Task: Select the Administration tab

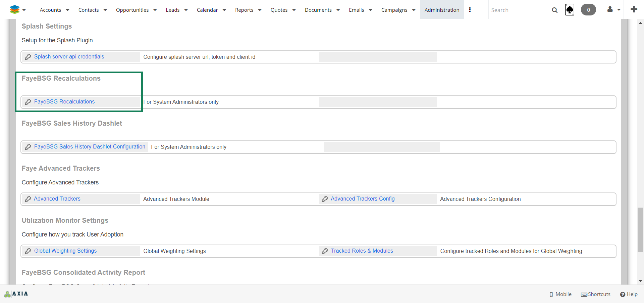Action: (x=442, y=10)
